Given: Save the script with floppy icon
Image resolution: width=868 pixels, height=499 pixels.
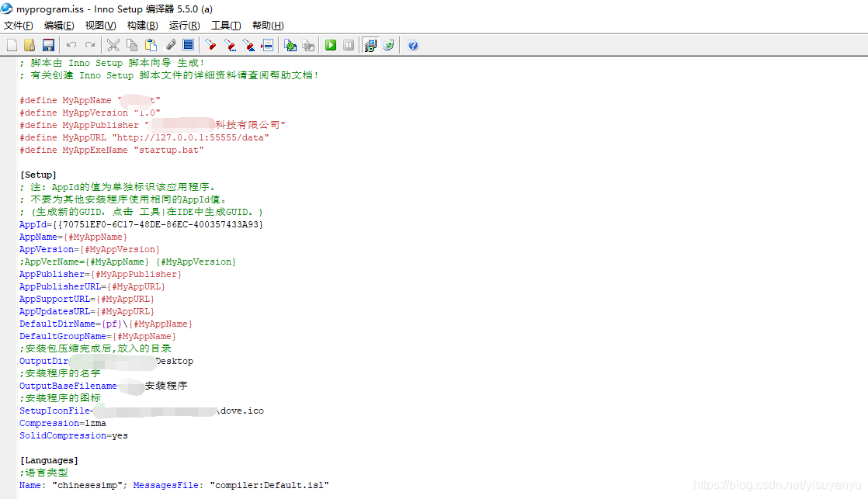Looking at the screenshot, I should [x=48, y=45].
